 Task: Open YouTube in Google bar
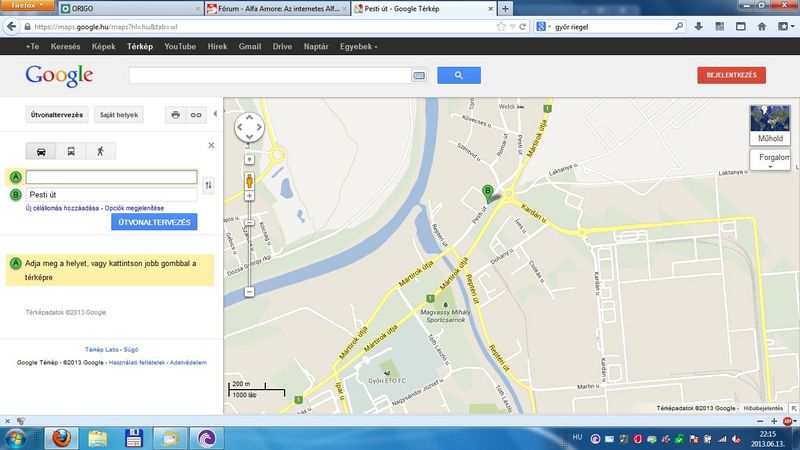180,46
